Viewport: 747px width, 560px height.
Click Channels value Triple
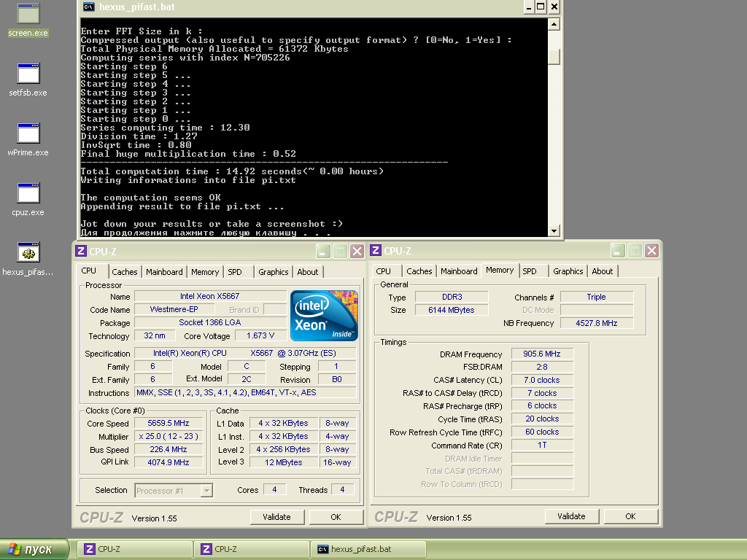tap(597, 297)
